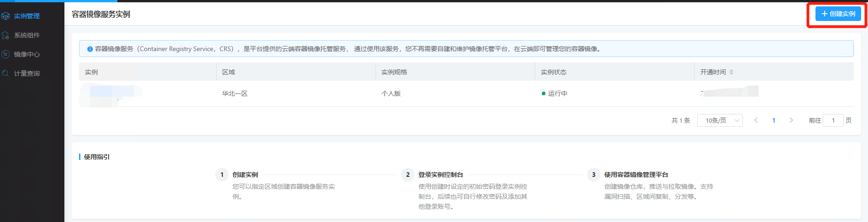The width and height of the screenshot is (868, 222).
Task: Click the 使用指引 section heading
Action: click(x=96, y=157)
